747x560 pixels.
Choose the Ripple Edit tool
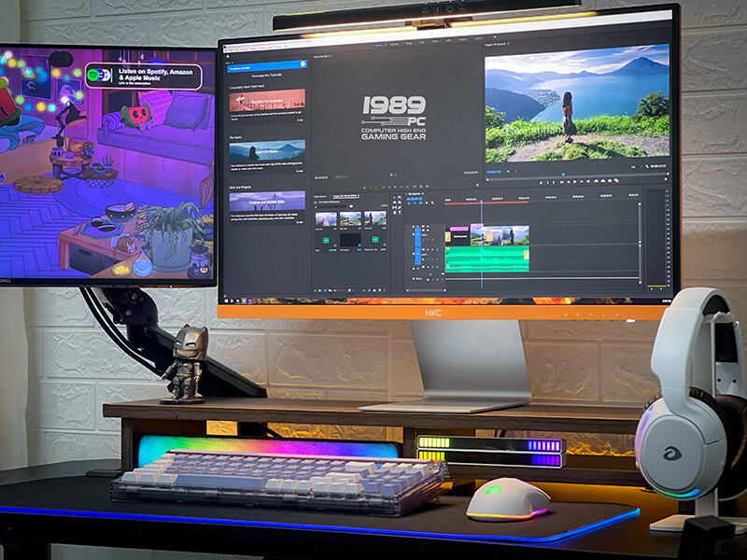coord(394,203)
